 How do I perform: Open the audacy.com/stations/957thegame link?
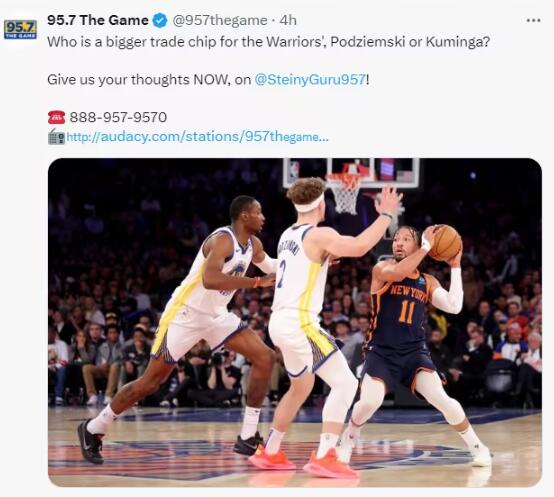pos(198,137)
